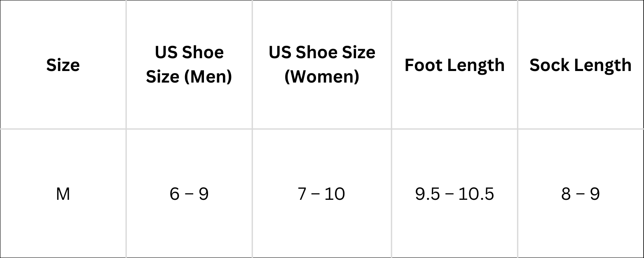Select the US Shoe Size (Women) header
The image size is (644, 258).
coord(322,64)
